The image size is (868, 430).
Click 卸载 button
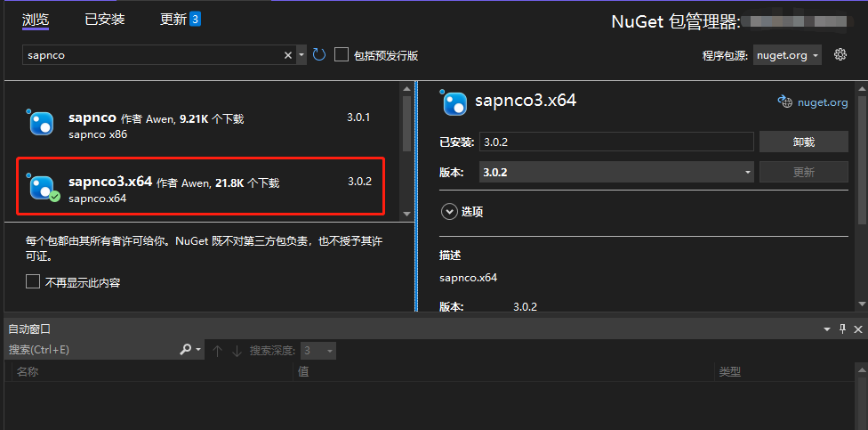pos(803,142)
